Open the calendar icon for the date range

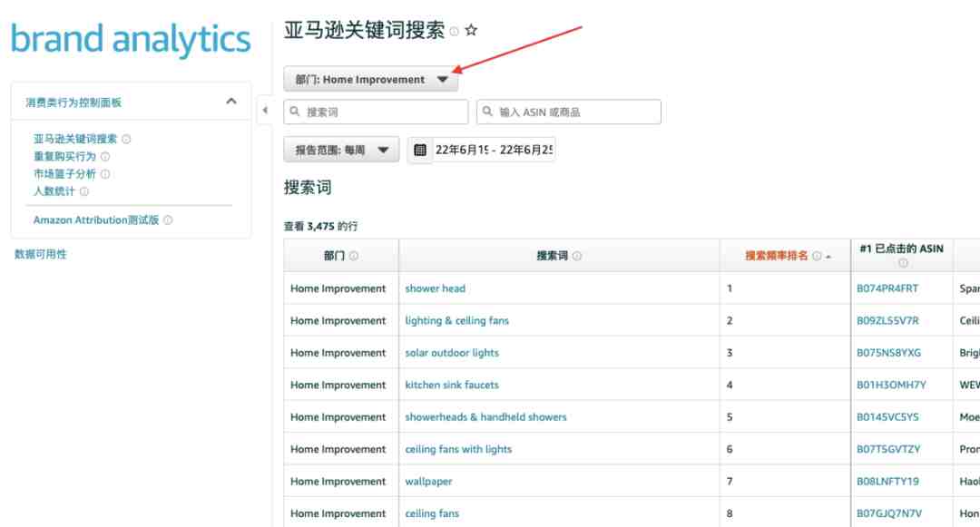pos(420,150)
